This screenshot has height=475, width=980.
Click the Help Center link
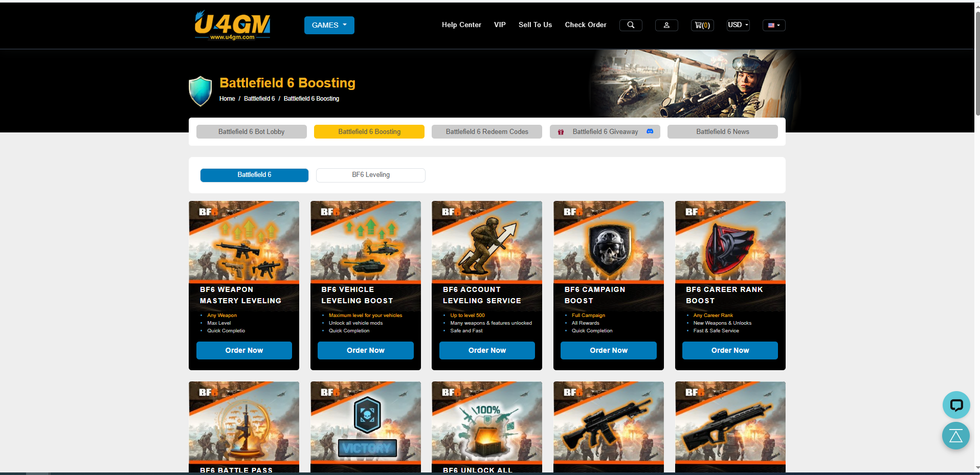click(x=461, y=25)
